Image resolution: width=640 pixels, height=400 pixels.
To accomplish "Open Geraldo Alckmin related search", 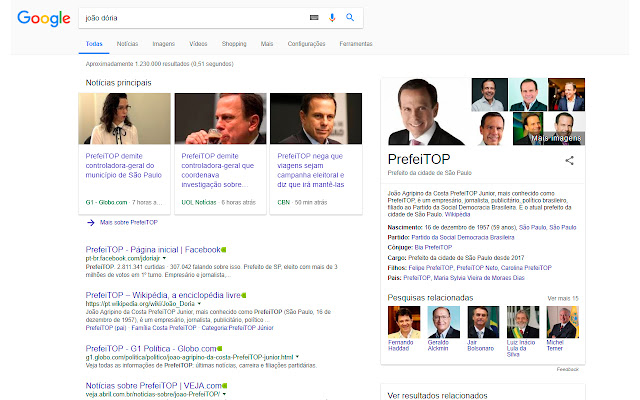I will click(x=443, y=329).
